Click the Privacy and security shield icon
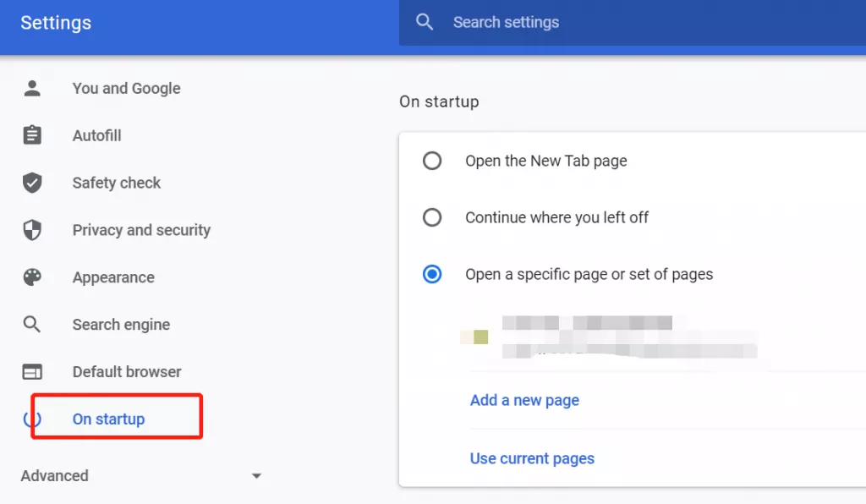866x504 pixels. point(32,230)
